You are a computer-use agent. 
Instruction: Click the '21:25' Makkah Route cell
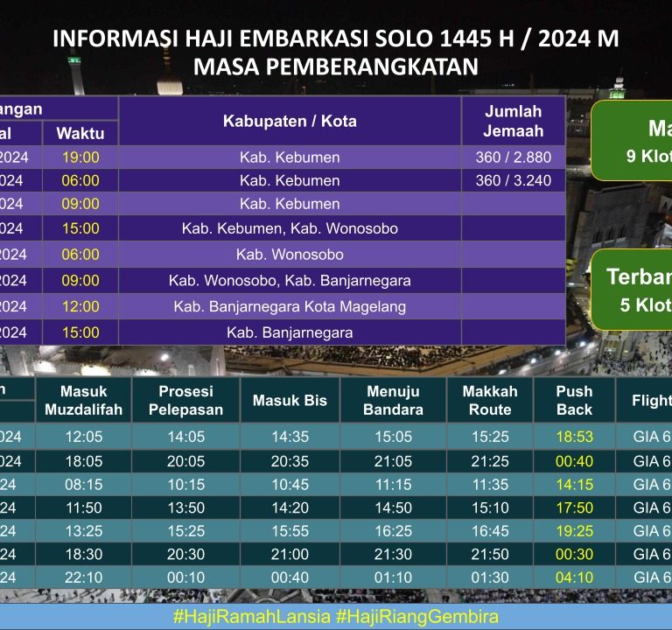pyautogui.click(x=490, y=461)
